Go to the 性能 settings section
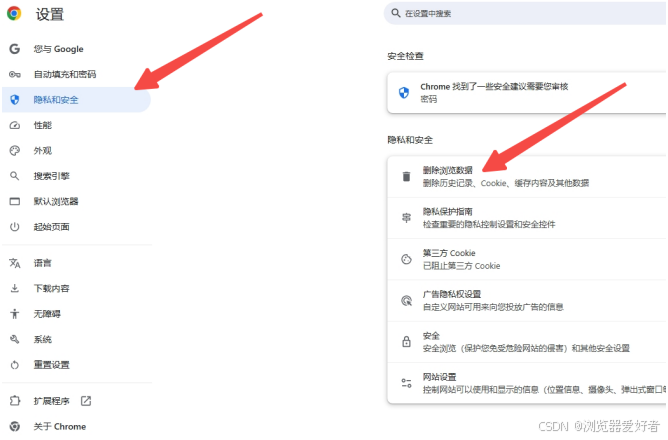Viewport: 668px width, 440px height. (x=77, y=125)
